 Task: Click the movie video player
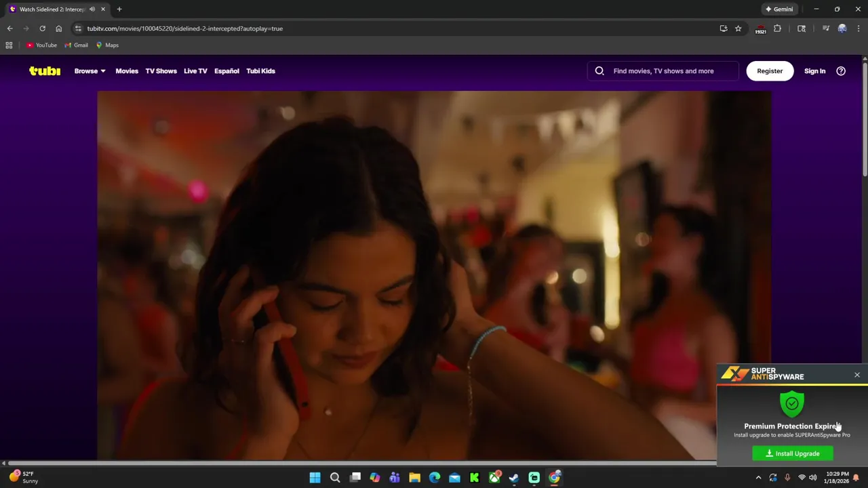pos(434,275)
